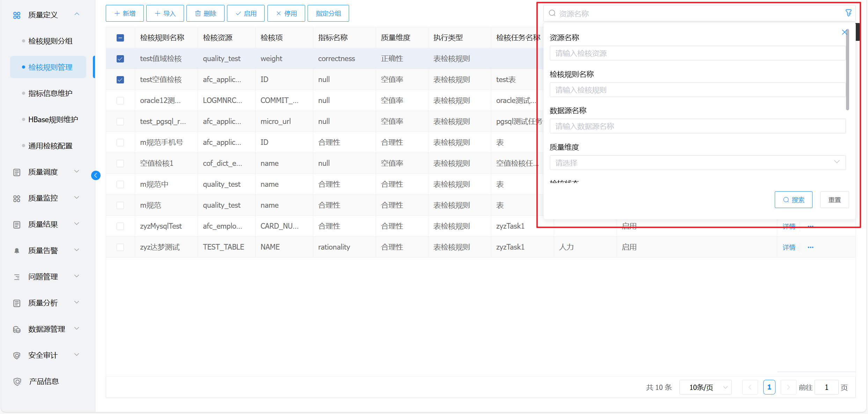The width and height of the screenshot is (868, 414).
Task: Click the 问题管理 list icon
Action: (17, 277)
